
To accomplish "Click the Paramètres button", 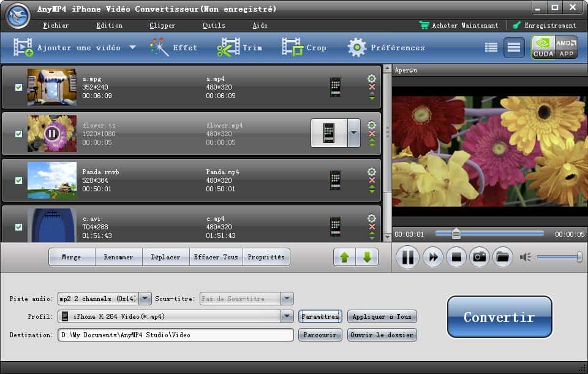I will (320, 316).
